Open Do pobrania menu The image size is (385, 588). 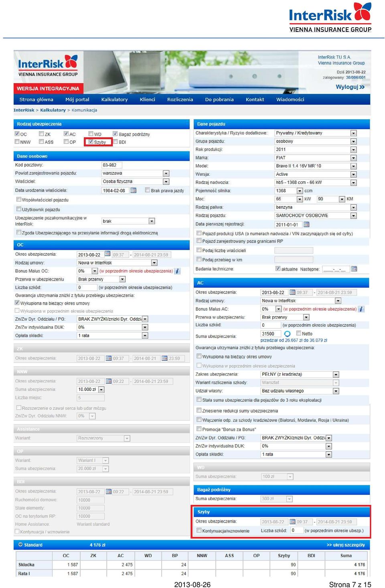coord(219,100)
